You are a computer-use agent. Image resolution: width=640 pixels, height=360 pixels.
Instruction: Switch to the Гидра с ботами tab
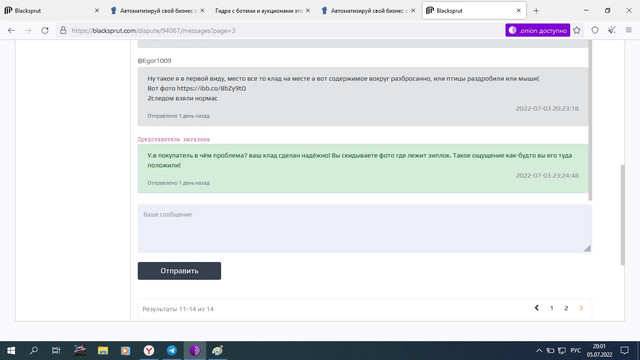coord(261,11)
